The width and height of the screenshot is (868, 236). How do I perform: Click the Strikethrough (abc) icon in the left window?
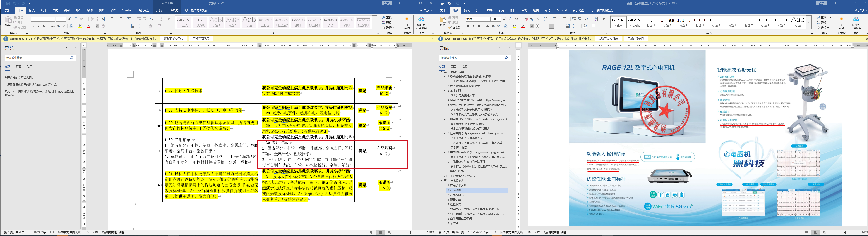coord(53,26)
